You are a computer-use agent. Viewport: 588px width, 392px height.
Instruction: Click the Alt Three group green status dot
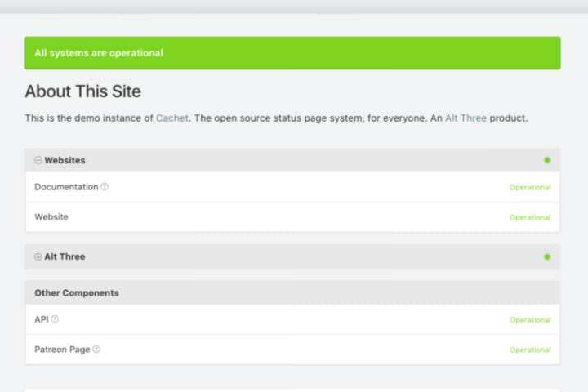click(547, 257)
